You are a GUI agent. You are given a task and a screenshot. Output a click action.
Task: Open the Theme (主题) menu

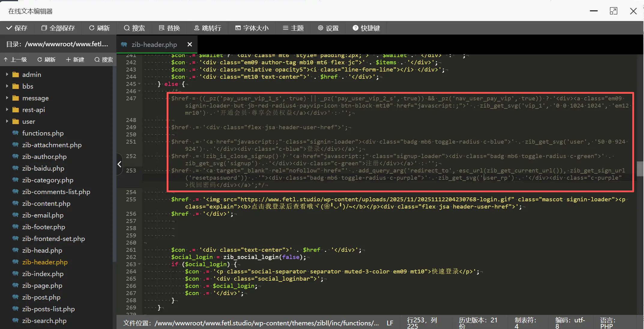293,28
